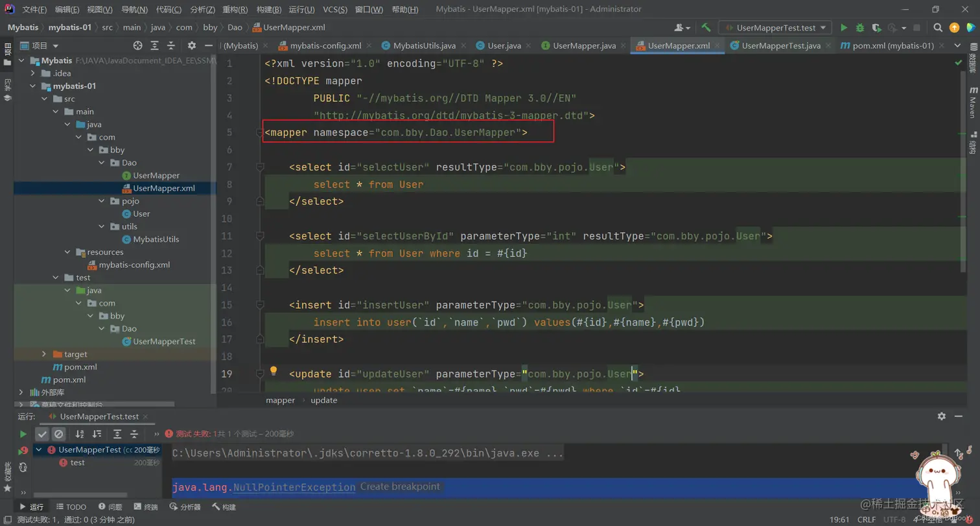The height and width of the screenshot is (526, 980).
Task: Toggle auto-test rerun icon in the run panel
Action: (x=23, y=467)
